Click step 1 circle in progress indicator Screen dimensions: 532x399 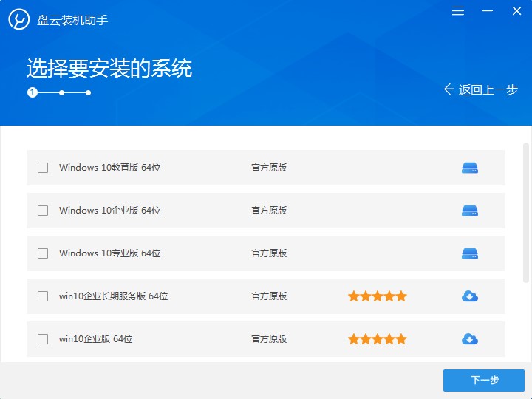(33, 92)
